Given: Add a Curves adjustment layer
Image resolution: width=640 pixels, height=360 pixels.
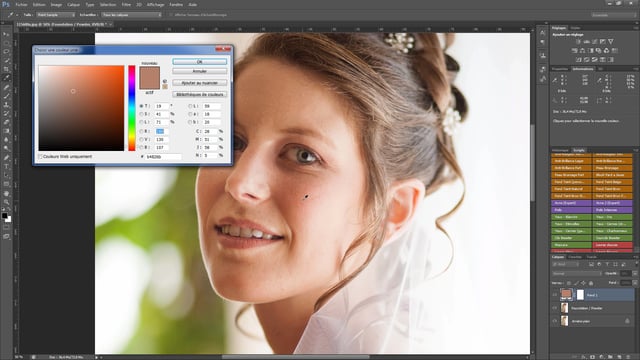Looking at the screenshot, I should pos(594,42).
